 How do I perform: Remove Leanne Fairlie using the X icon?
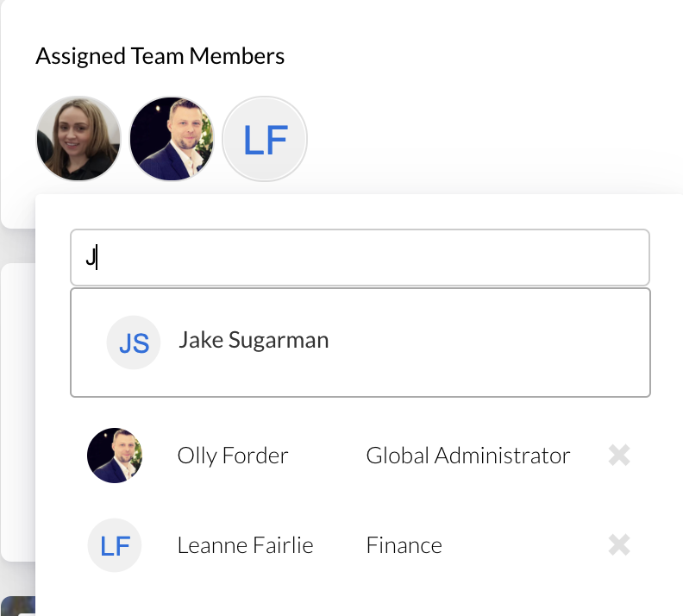(619, 545)
